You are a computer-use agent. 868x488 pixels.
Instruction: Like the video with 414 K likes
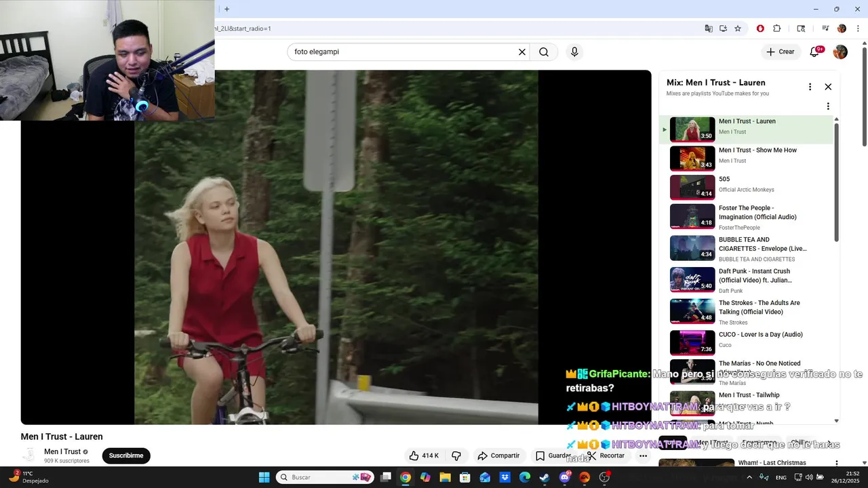pos(424,455)
